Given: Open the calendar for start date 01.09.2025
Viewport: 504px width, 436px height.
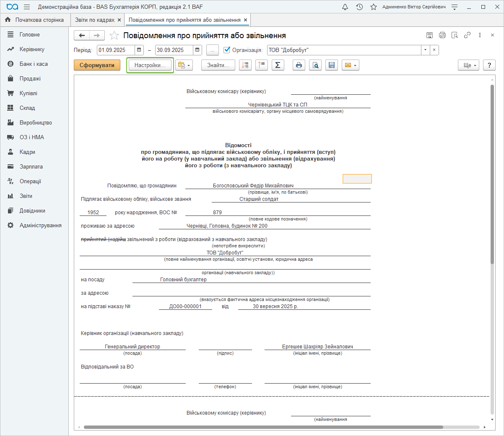Looking at the screenshot, I should point(139,50).
